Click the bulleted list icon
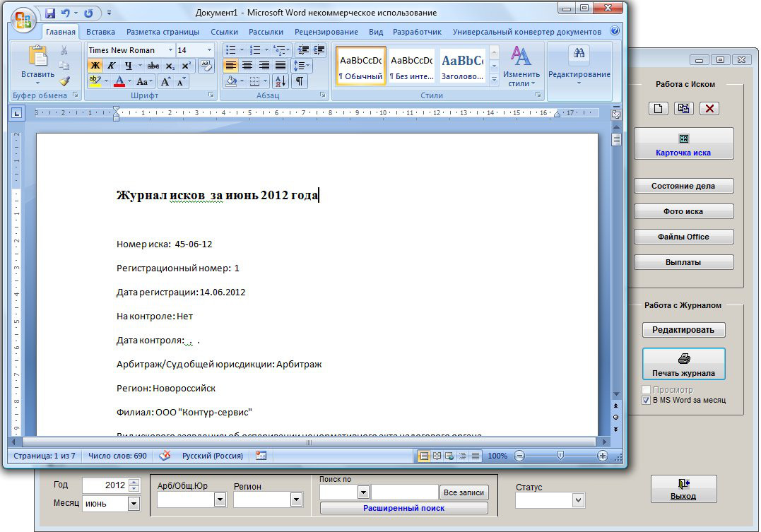Image resolution: width=761 pixels, height=532 pixels. 231,50
